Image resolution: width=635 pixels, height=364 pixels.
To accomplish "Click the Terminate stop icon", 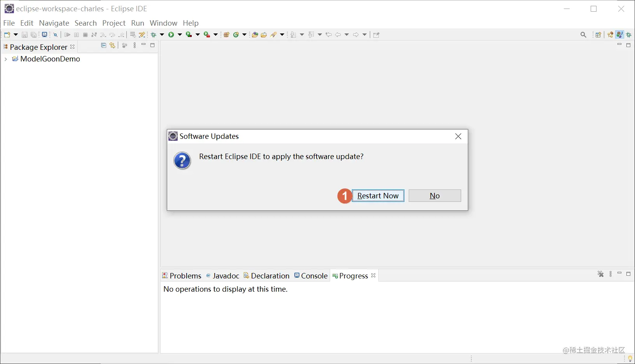I will click(x=85, y=35).
